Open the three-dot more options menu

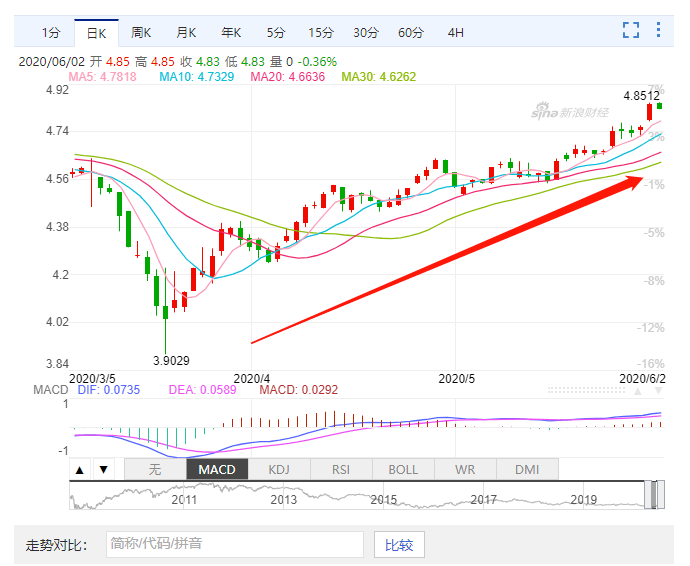(x=658, y=30)
